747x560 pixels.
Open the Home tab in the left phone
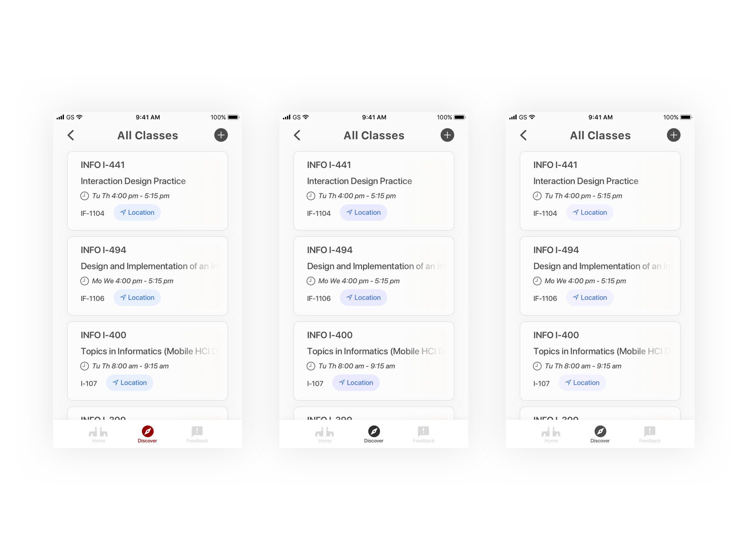tap(99, 435)
